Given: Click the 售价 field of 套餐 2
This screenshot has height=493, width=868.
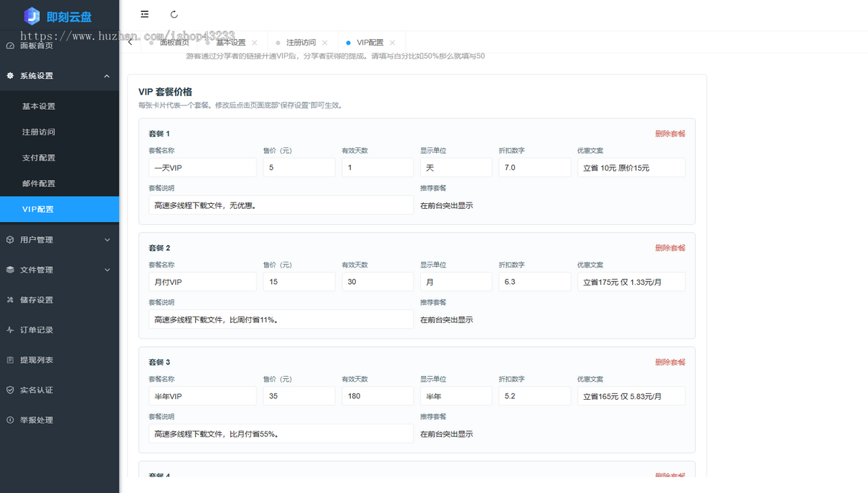Looking at the screenshot, I should click(299, 282).
